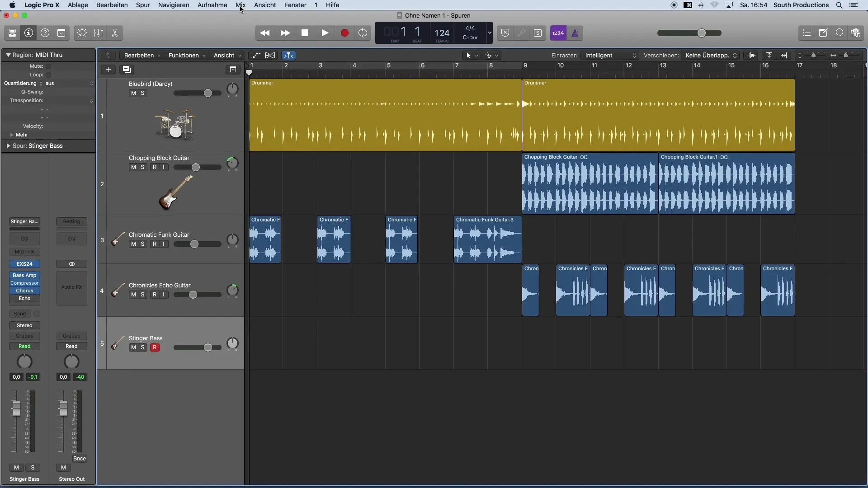Click the Fast Forward transport button
The image size is (868, 488).
tap(285, 33)
